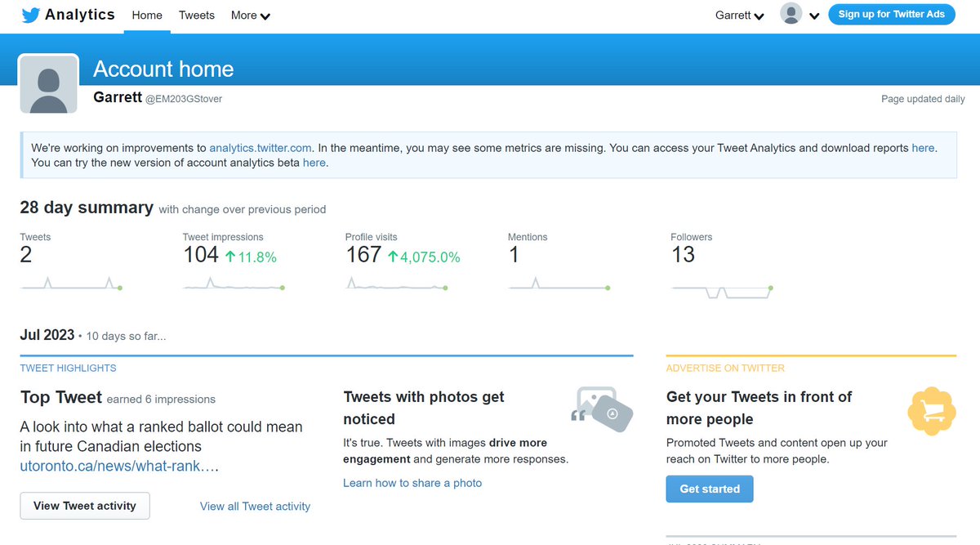Click the TWEET HIGHLIGHTS section label
The image size is (980, 545).
[x=69, y=368]
